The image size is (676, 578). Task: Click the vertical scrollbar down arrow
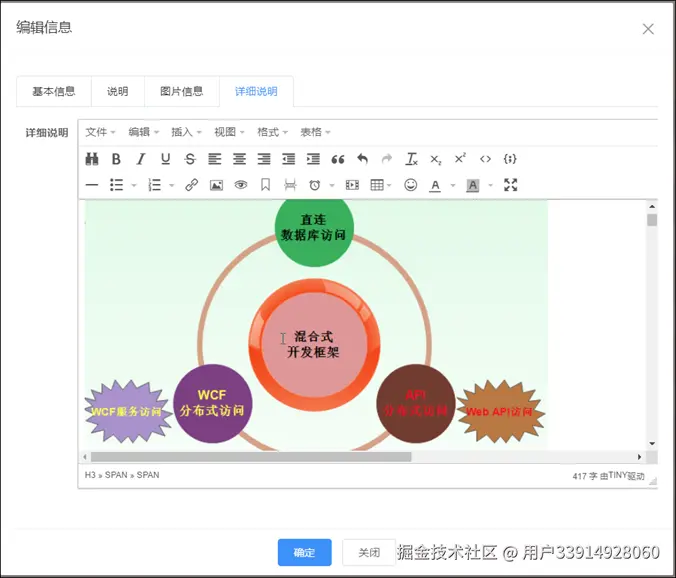(x=652, y=444)
